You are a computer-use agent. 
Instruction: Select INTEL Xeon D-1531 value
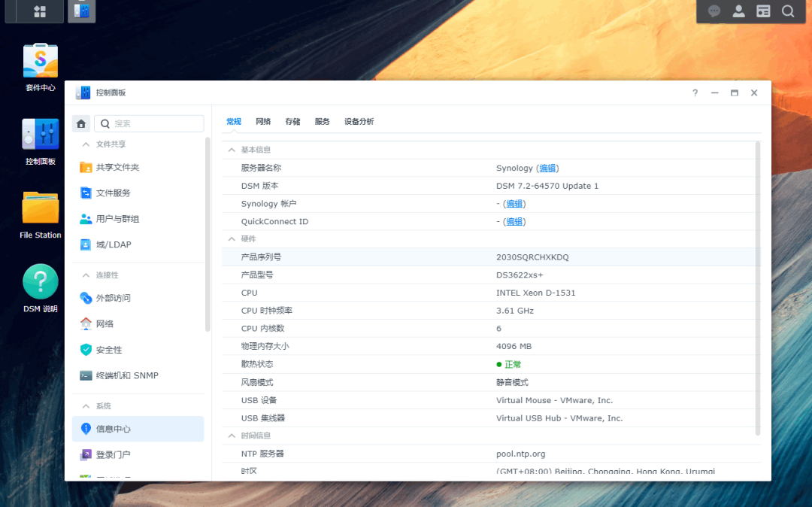[535, 293]
